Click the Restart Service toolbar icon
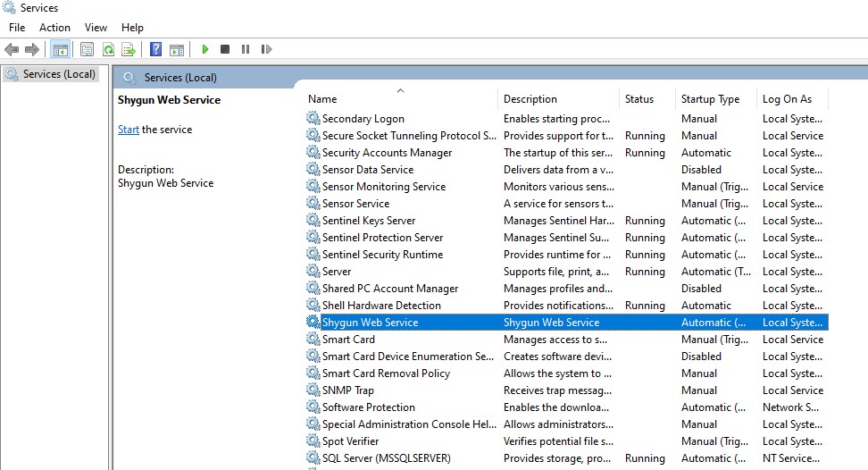 point(265,49)
